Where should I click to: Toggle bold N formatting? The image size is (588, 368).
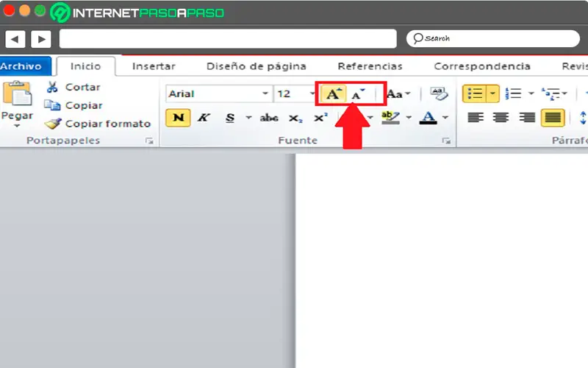click(178, 118)
